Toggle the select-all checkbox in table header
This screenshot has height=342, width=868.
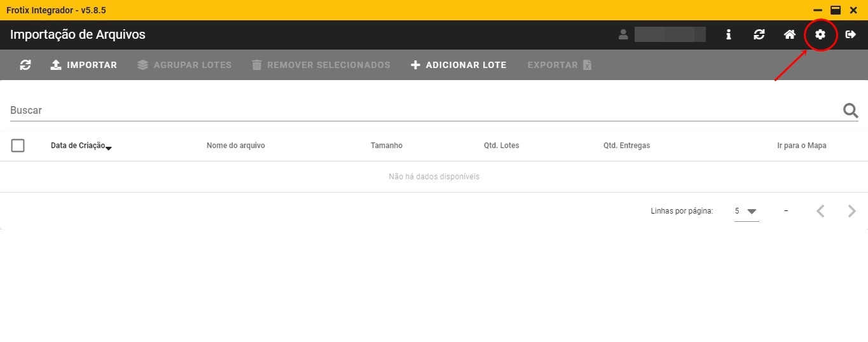coord(18,146)
